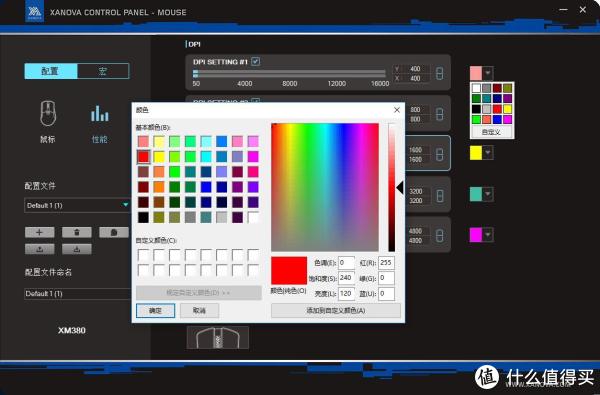Toggle the X/Y link icon for 4800 DPI
Viewport: 600px width, 395px height.
coord(440,235)
